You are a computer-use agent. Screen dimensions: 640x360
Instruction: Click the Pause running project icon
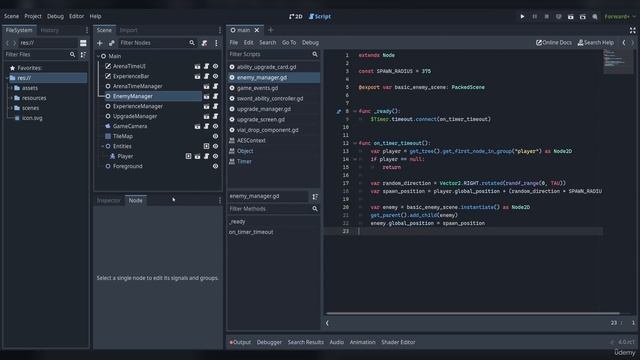[534, 16]
